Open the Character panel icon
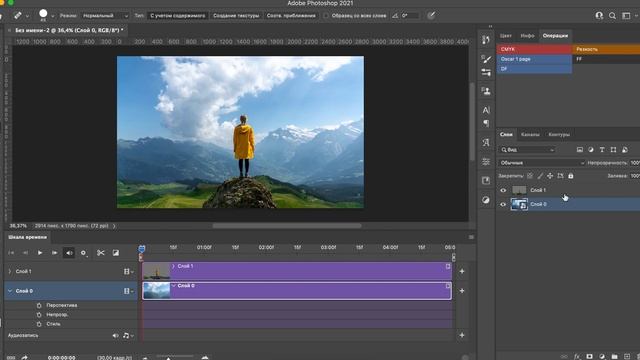 click(x=486, y=110)
